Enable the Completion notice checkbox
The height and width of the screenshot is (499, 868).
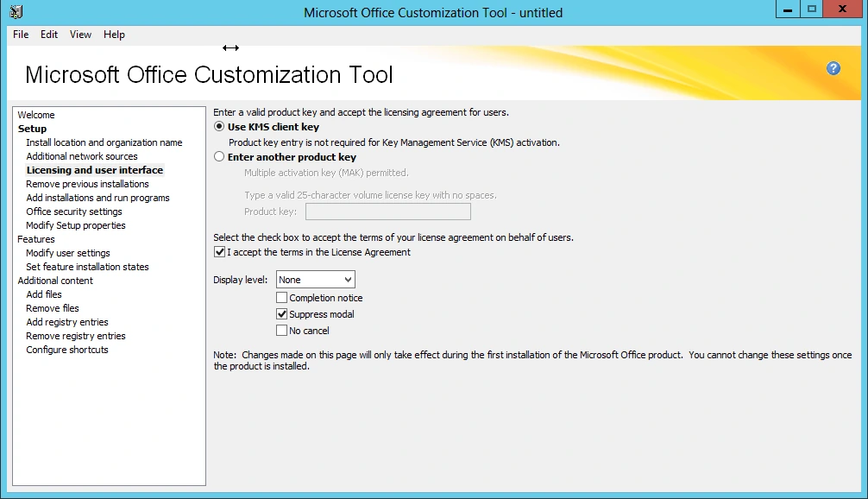tap(282, 297)
